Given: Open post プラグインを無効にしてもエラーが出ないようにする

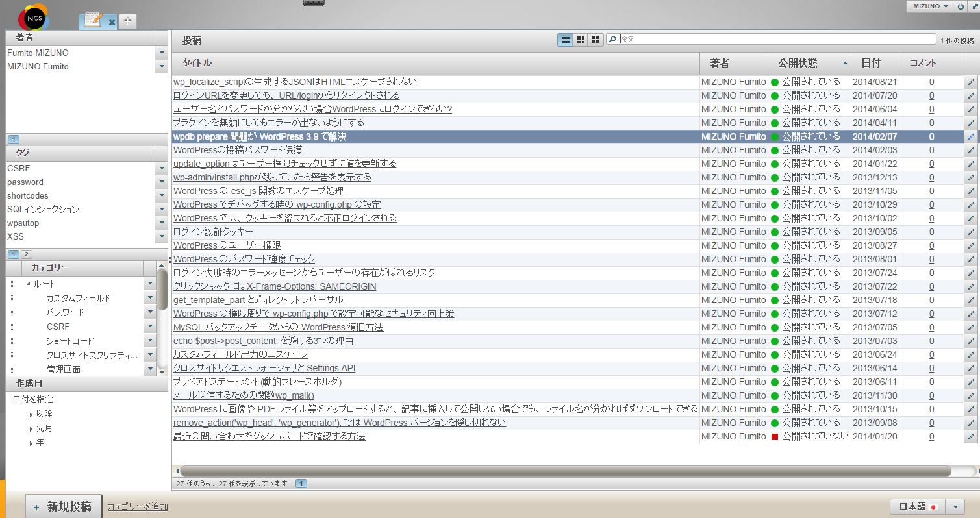Looking at the screenshot, I should click(269, 123).
